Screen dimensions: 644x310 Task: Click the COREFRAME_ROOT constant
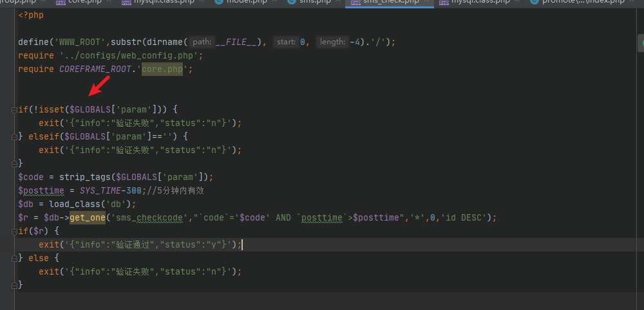click(x=95, y=69)
